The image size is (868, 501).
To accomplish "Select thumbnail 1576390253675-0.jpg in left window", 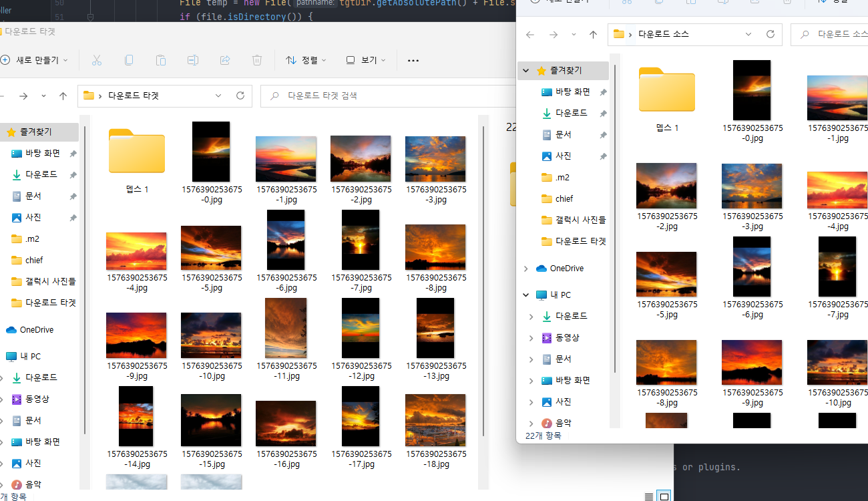I will point(211,152).
